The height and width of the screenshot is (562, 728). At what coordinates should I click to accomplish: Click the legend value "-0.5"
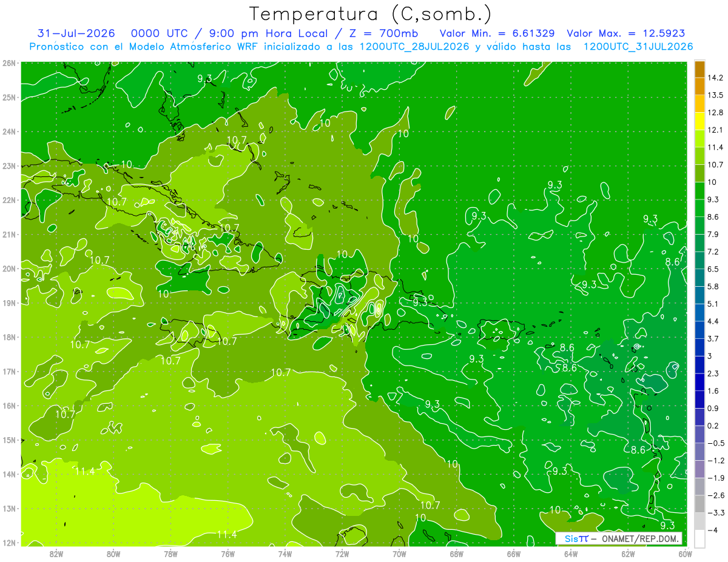click(x=716, y=443)
